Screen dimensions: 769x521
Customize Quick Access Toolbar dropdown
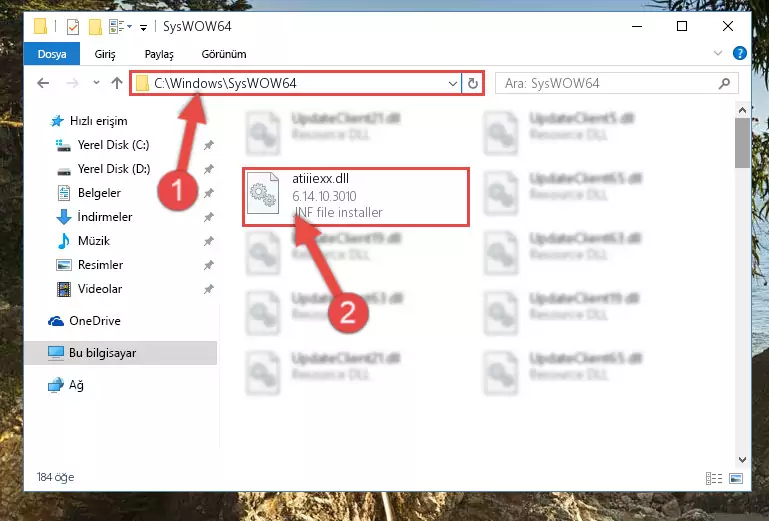[x=143, y=27]
